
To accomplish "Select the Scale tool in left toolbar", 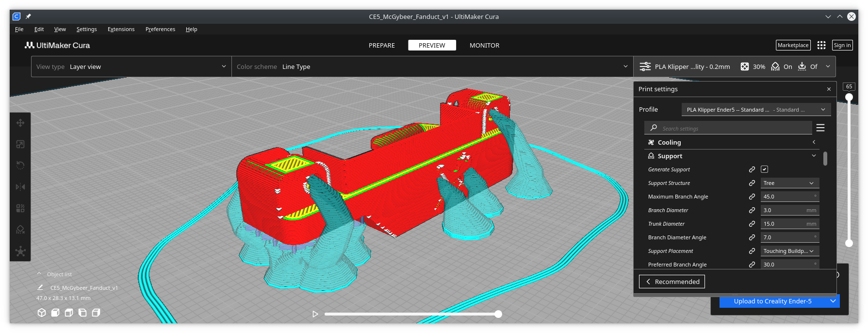I will pos(20,144).
